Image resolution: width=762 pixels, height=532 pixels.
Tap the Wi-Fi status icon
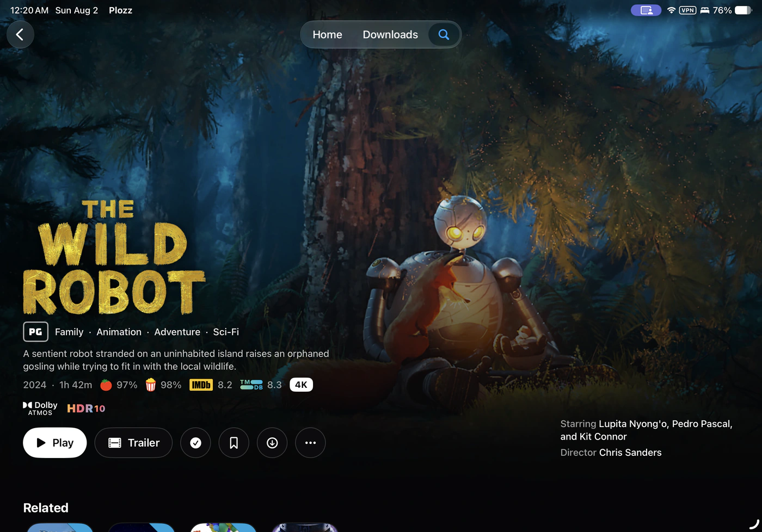coord(672,10)
